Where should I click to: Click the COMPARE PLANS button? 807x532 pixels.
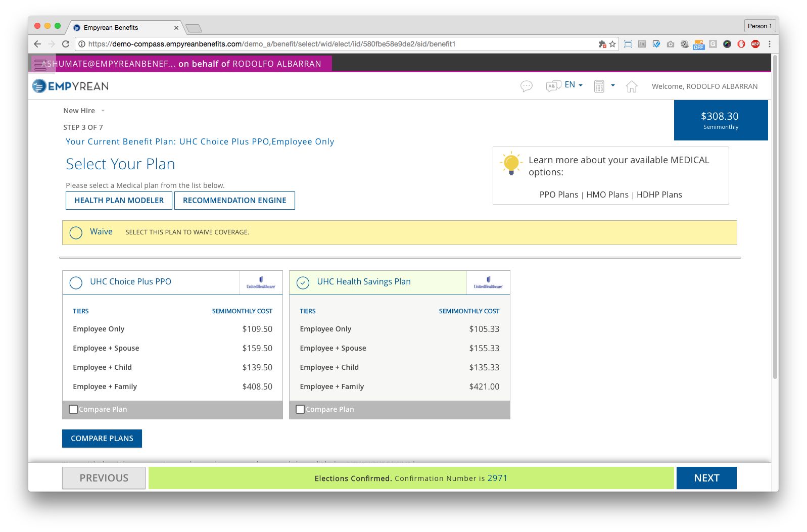(102, 439)
